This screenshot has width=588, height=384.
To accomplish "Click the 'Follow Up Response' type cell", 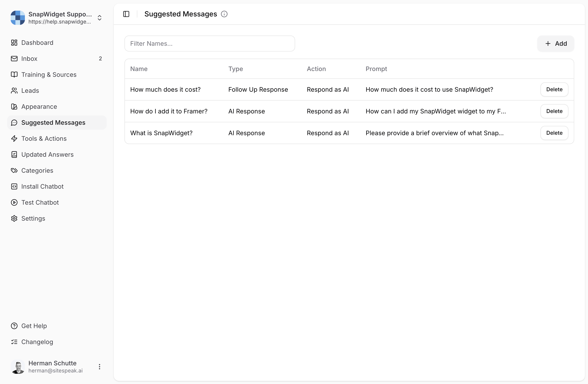I will point(258,90).
